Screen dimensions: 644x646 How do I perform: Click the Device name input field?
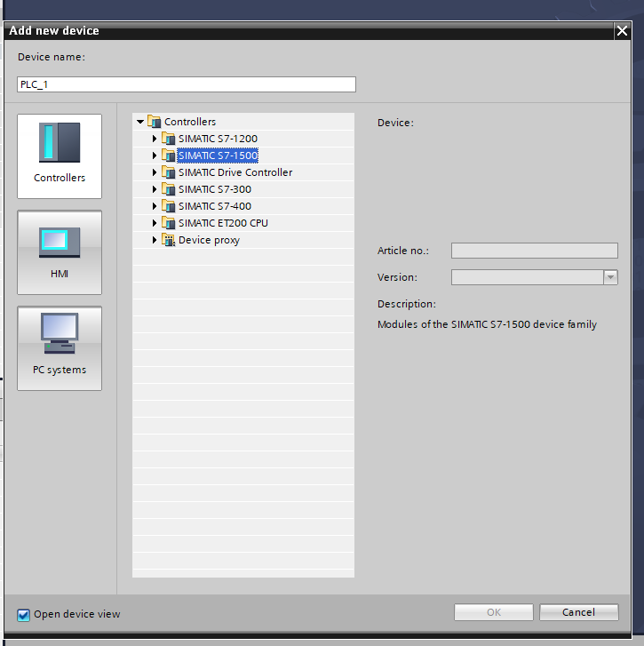coord(187,84)
